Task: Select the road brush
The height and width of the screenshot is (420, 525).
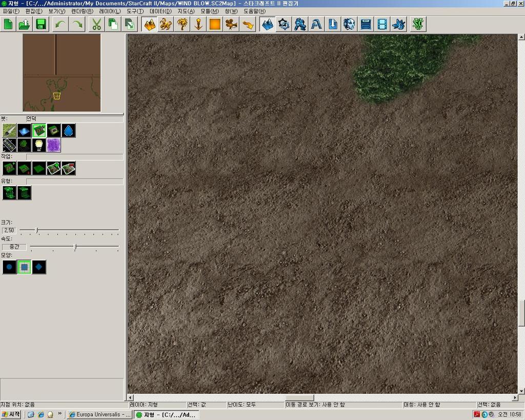Action: click(9, 145)
